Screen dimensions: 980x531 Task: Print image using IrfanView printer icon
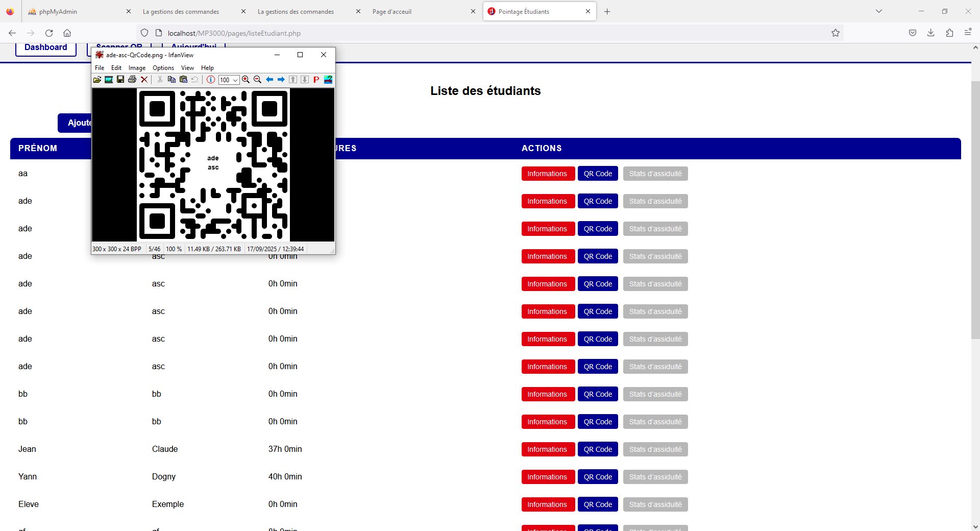132,80
